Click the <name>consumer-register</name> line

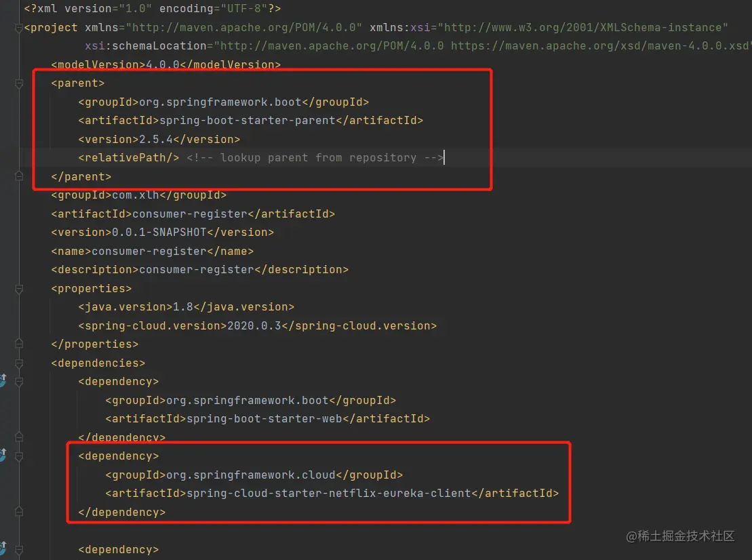[x=152, y=252]
